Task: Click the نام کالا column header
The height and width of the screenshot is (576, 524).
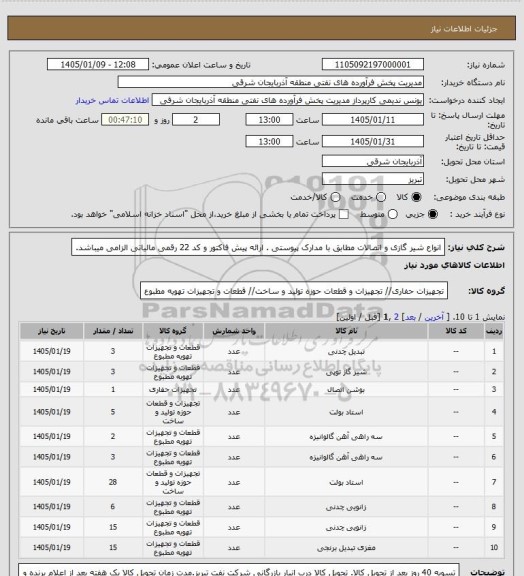Action: point(346,331)
